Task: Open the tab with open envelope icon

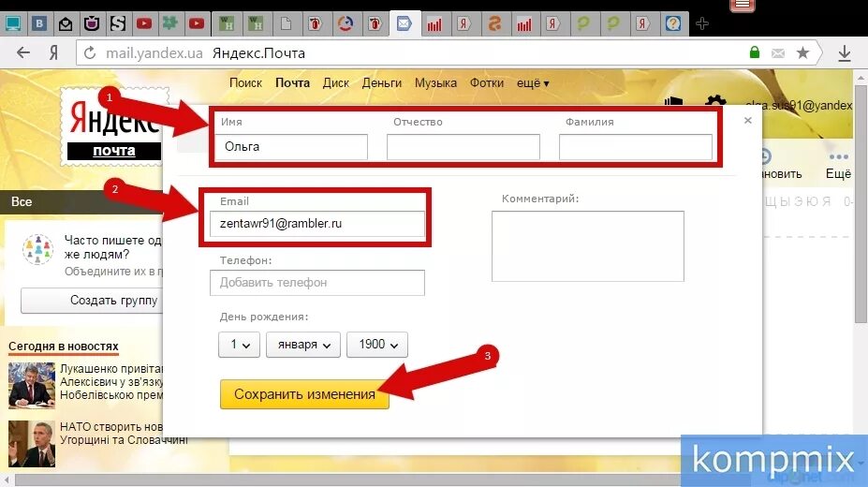Action: [x=66, y=23]
